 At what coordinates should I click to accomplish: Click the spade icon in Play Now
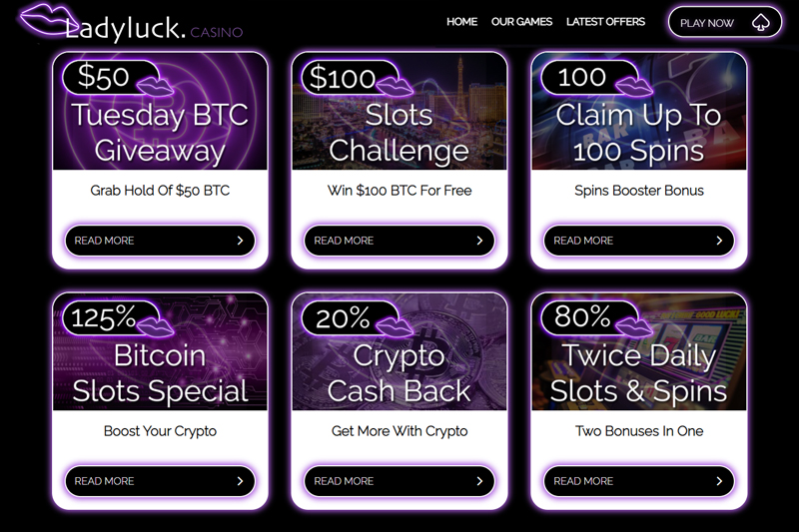pos(761,22)
